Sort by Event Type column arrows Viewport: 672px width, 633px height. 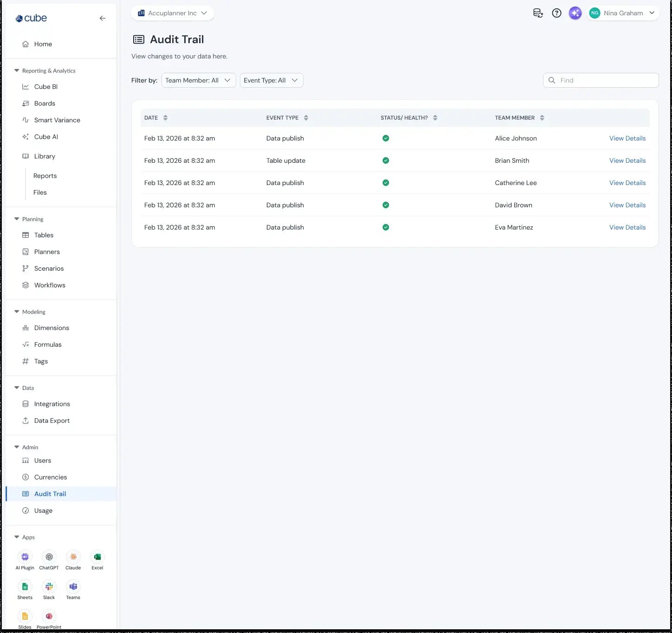click(x=306, y=118)
